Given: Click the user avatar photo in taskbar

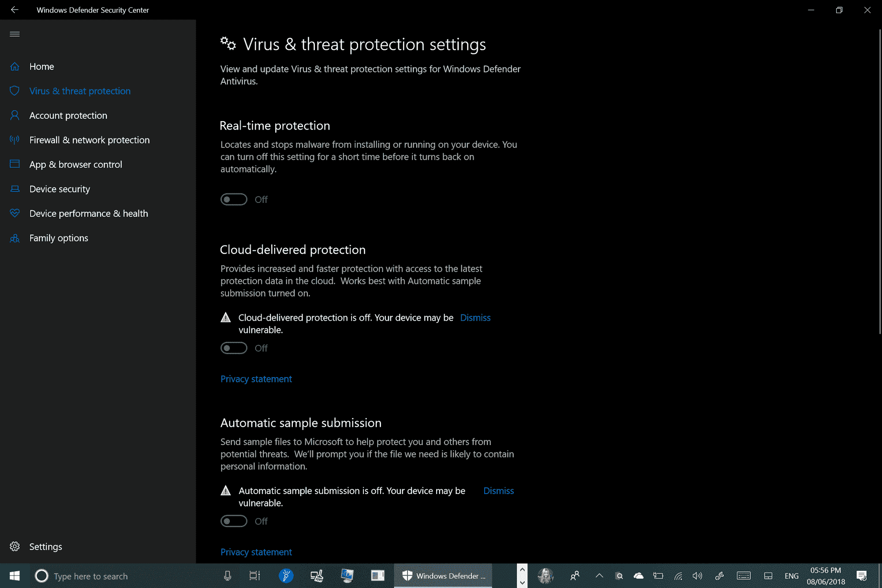Looking at the screenshot, I should click(x=546, y=576).
